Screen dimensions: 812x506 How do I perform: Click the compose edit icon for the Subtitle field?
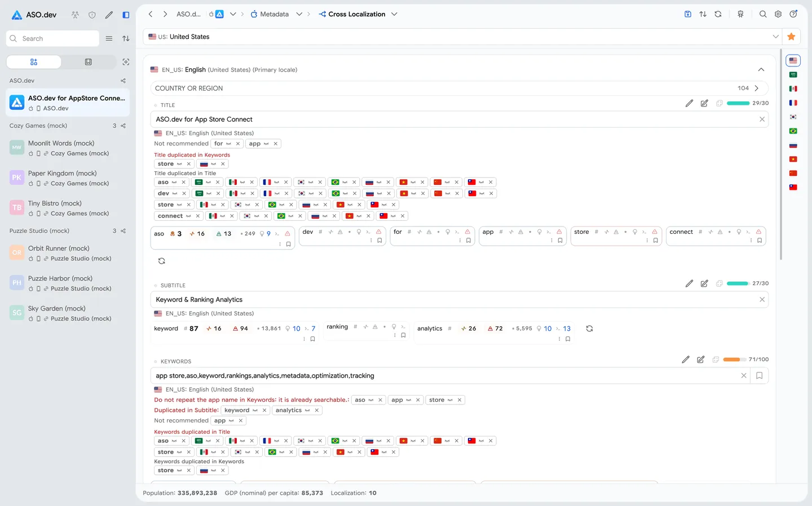coord(704,283)
